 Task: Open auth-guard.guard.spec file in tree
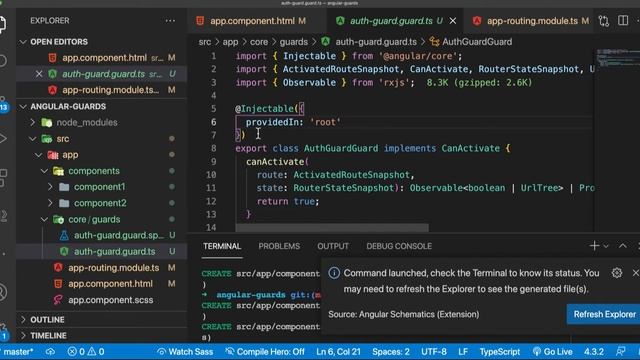click(x=118, y=235)
